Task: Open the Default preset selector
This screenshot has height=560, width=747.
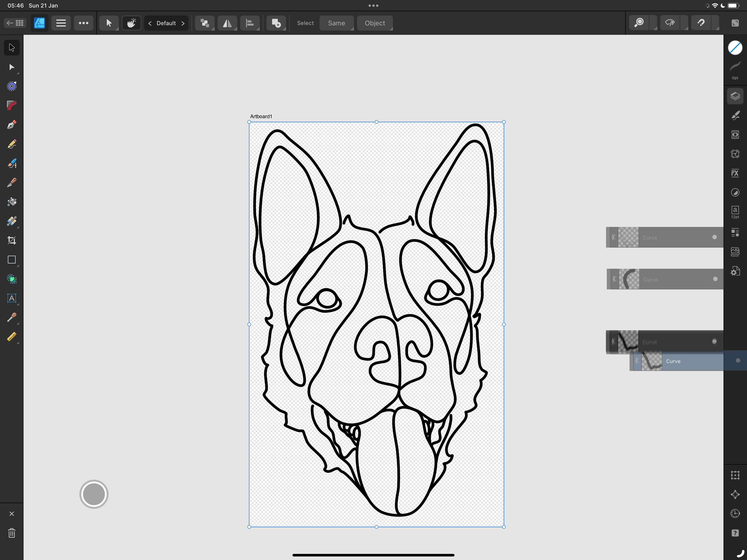Action: (166, 23)
